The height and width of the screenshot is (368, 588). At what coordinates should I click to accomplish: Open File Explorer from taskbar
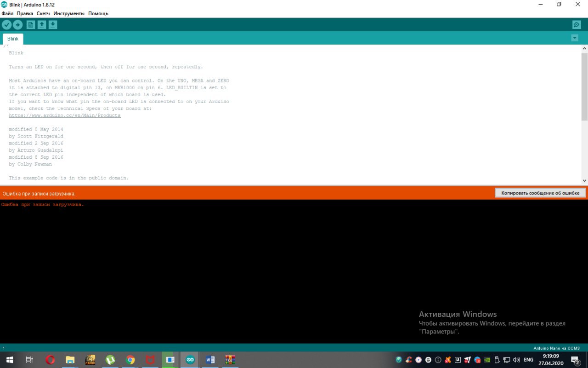tap(70, 360)
